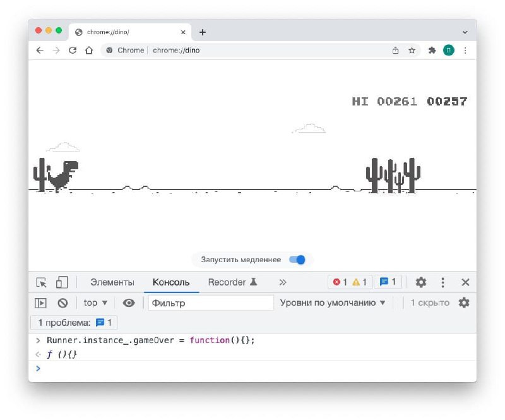This screenshot has width=505, height=420.
Task: Open the top JavaScript context dropdown
Action: click(x=95, y=303)
